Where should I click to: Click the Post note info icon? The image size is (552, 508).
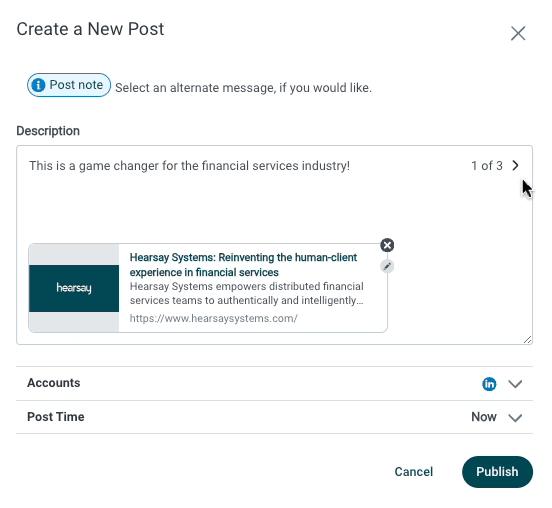pyautogui.click(x=38, y=85)
